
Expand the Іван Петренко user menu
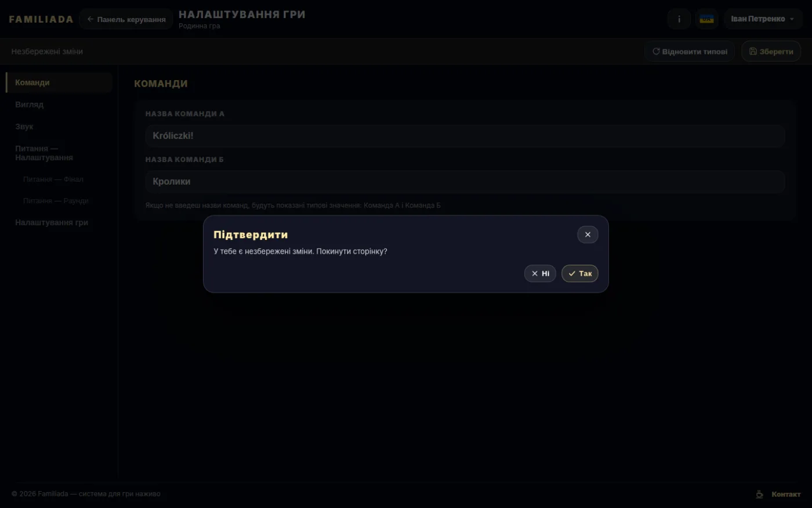click(x=763, y=19)
